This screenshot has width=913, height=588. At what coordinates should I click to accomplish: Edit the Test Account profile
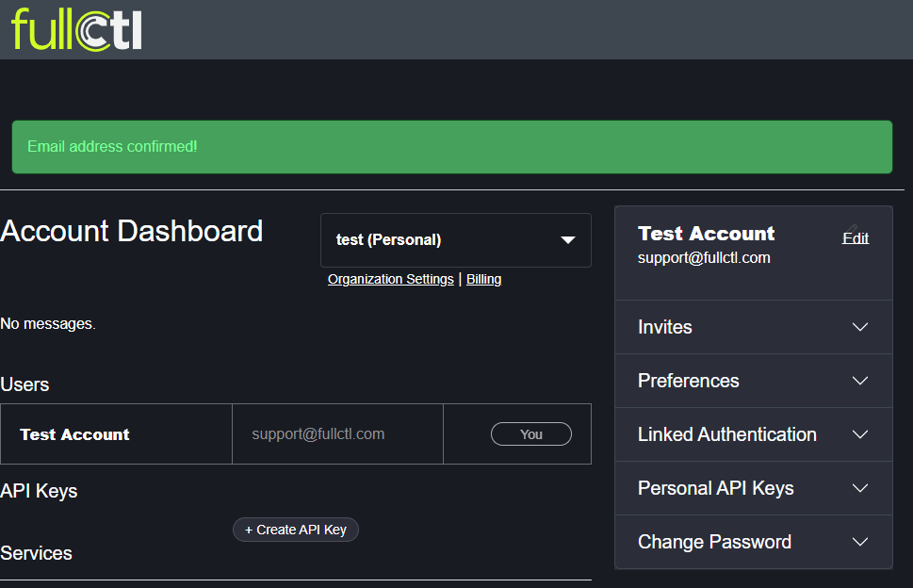click(x=856, y=238)
